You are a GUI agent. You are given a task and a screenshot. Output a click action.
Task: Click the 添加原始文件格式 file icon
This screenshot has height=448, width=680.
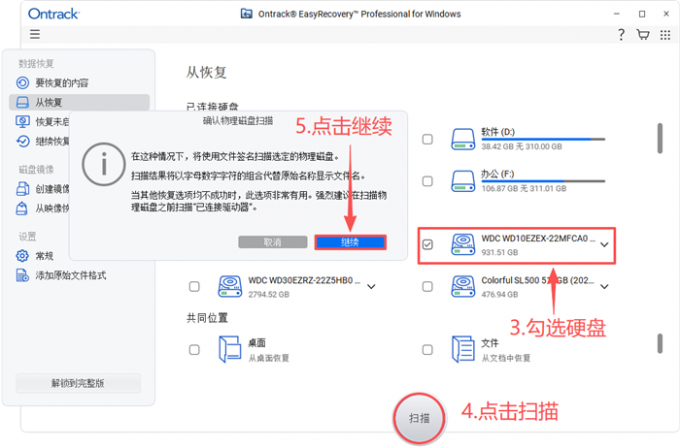[22, 275]
